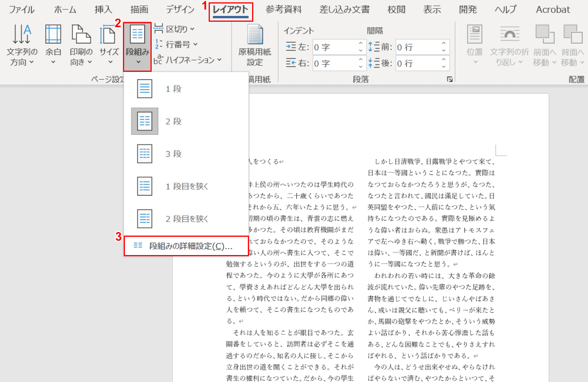Expand the 背面へ移動 dropdown arrow

(582, 63)
